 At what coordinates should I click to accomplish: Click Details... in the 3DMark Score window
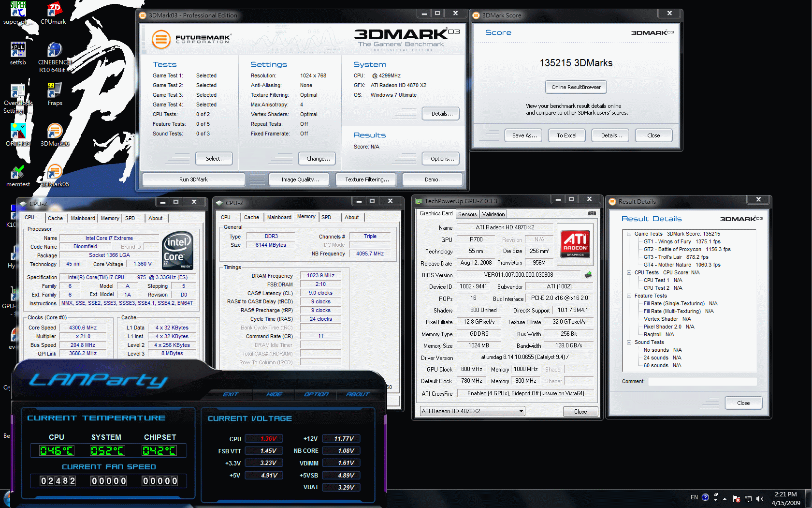pos(611,135)
